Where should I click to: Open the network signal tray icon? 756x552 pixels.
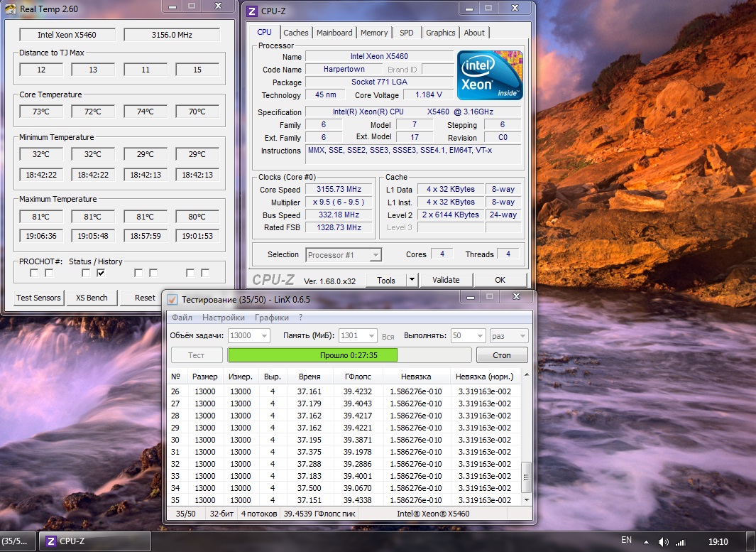click(x=680, y=542)
